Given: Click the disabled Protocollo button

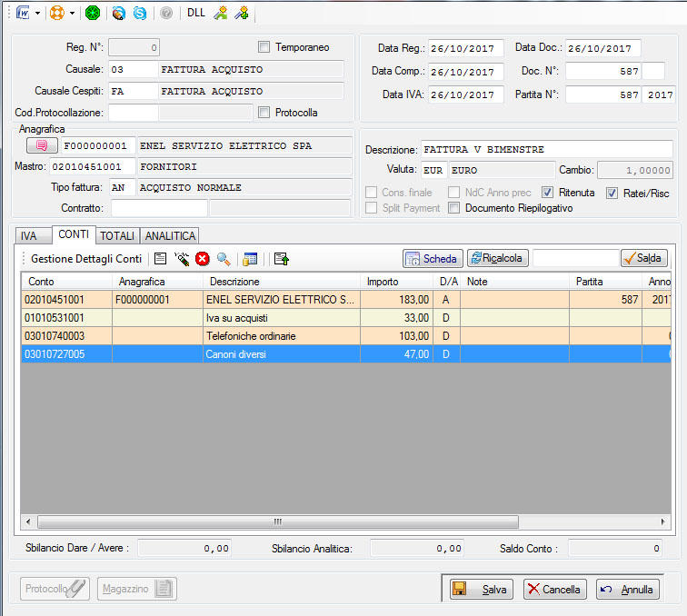Looking at the screenshot, I should pos(55,589).
